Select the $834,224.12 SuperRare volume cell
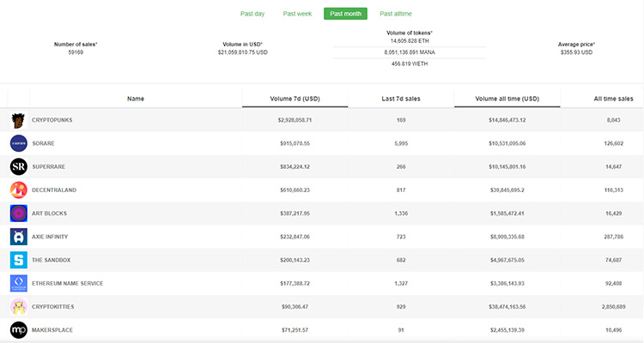Image resolution: width=644 pixels, height=343 pixels. (x=295, y=166)
